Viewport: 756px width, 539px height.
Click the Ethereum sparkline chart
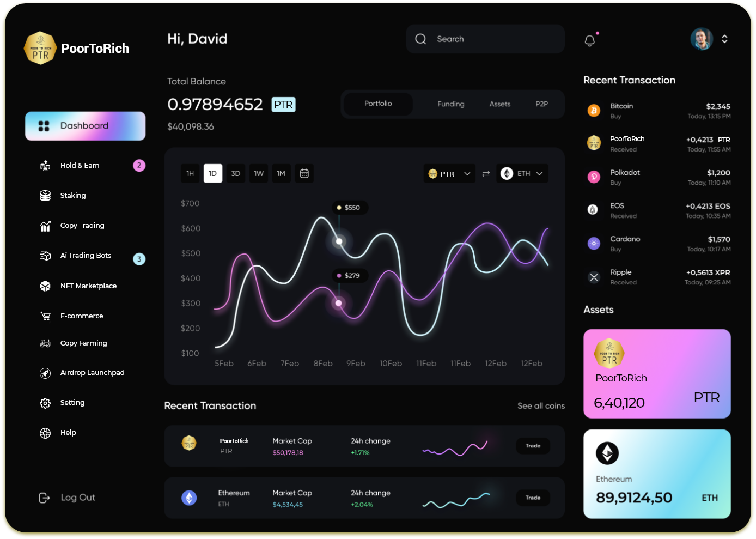click(456, 500)
